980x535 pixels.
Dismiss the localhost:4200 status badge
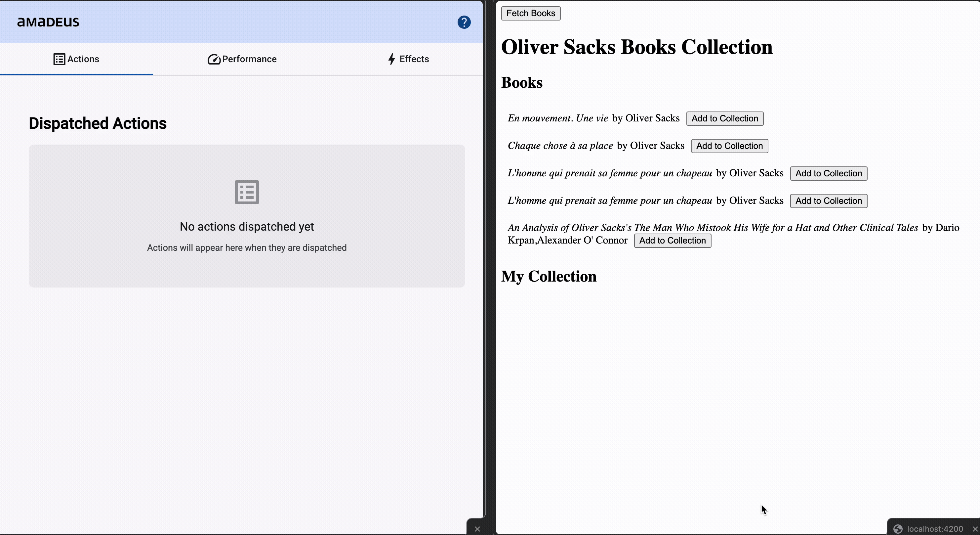point(975,528)
